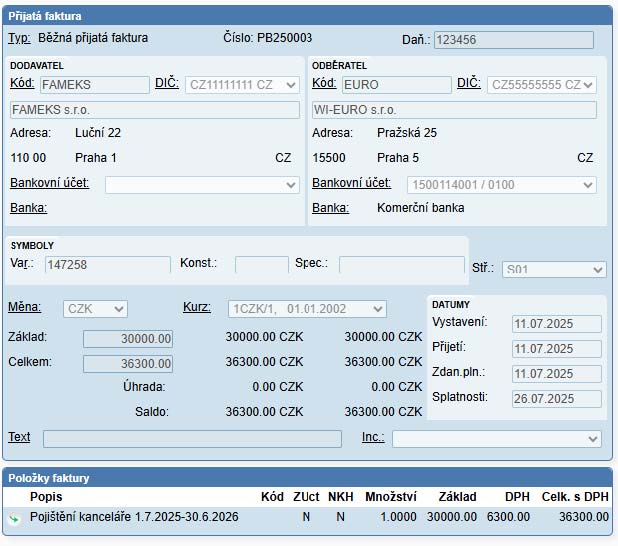Click the supplier Kód link
This screenshot has height=546, width=618.
pyautogui.click(x=22, y=83)
